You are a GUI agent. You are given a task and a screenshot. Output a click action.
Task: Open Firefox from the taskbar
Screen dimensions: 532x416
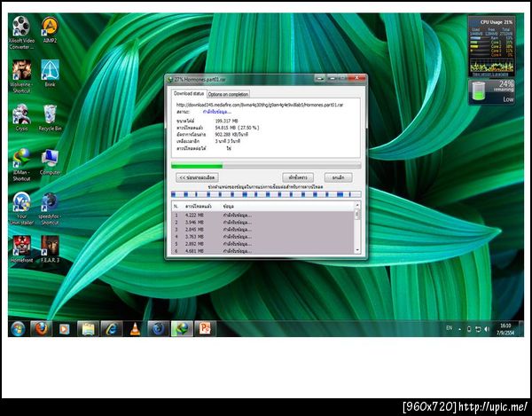point(42,329)
